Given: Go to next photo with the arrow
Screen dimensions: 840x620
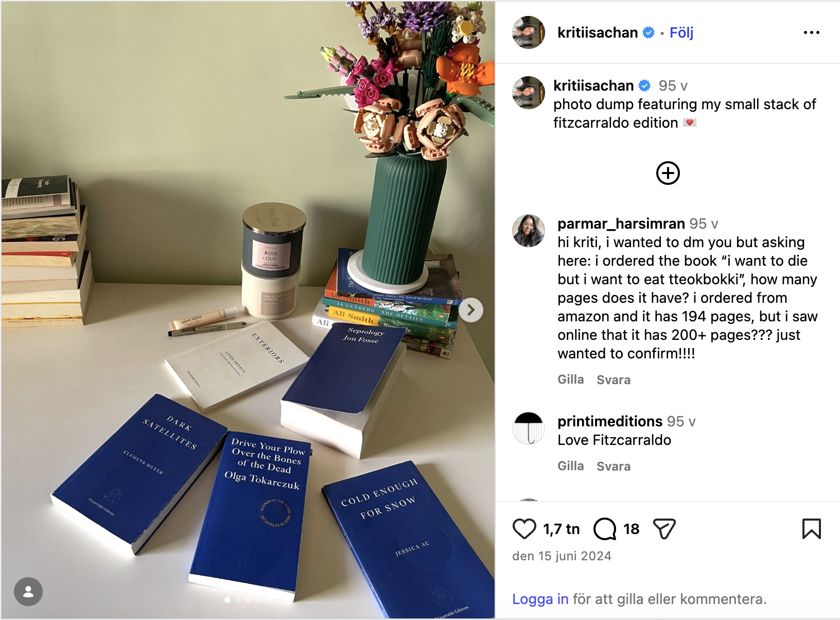Looking at the screenshot, I should pyautogui.click(x=470, y=310).
